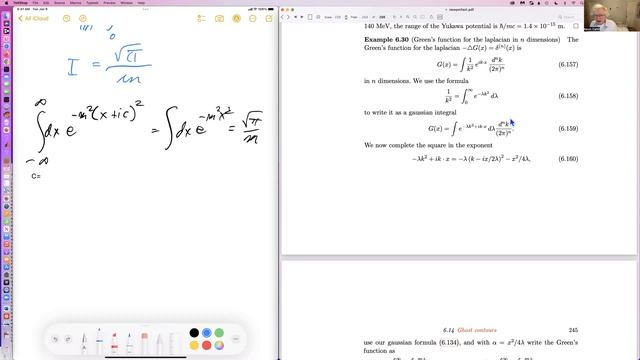640x360 pixels.
Task: Open the rainbow color picker wheel
Action: point(219,346)
